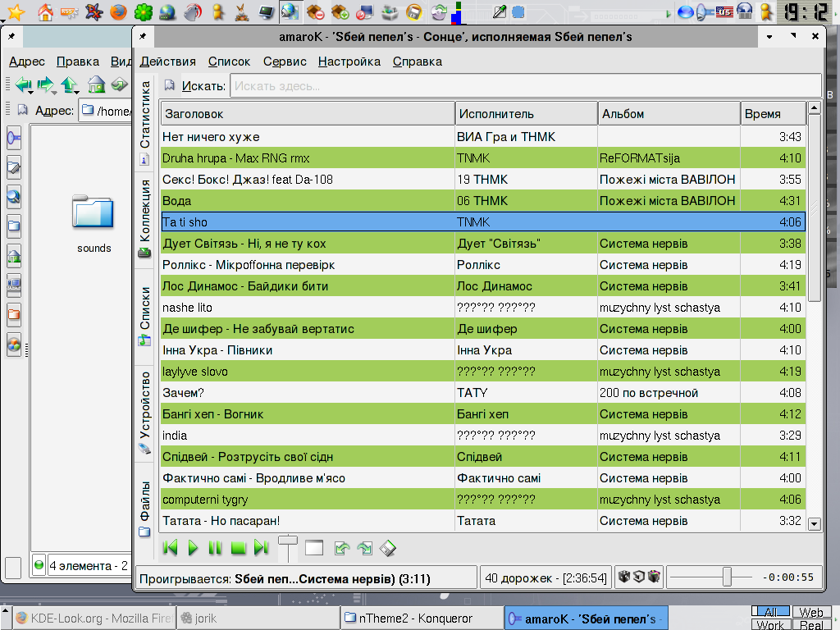Select the track 'Зачем?' in the playlist
Image resolution: width=840 pixels, height=630 pixels.
pos(483,393)
